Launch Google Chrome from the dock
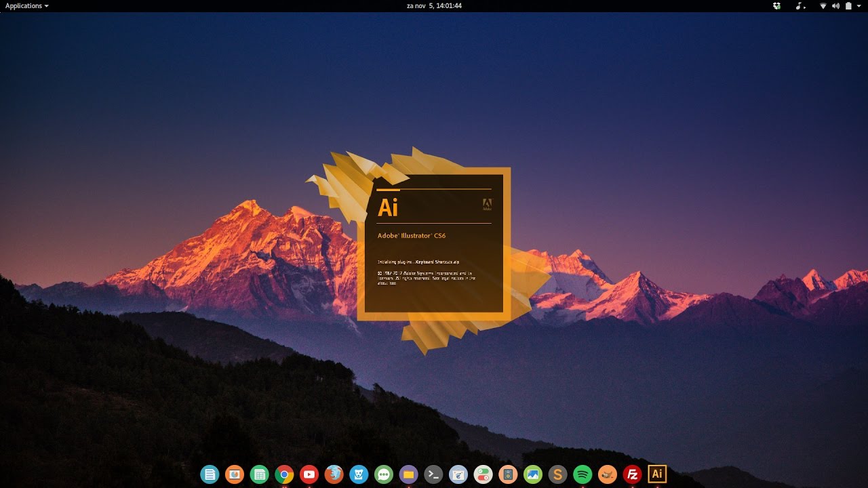This screenshot has width=868, height=488. click(x=284, y=474)
